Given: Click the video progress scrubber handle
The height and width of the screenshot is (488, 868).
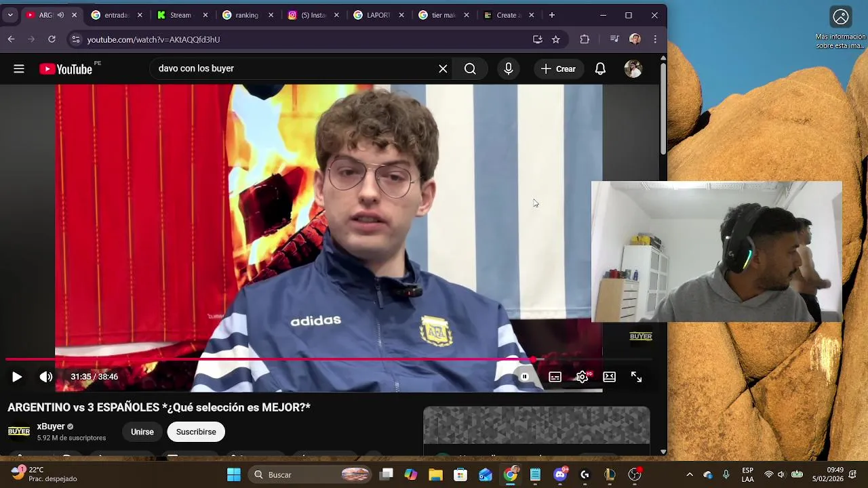Looking at the screenshot, I should [x=534, y=360].
